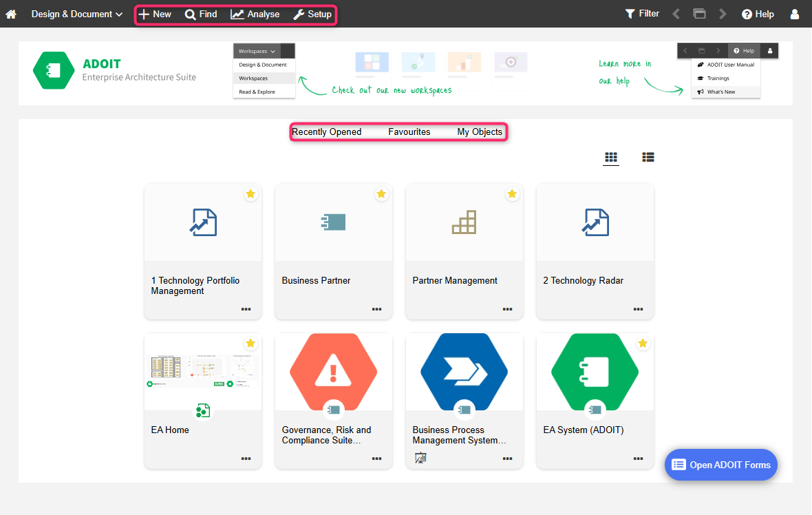Screen dimensions: 812x515
Task: Toggle the favourite star on Business Partner
Action: coord(381,194)
